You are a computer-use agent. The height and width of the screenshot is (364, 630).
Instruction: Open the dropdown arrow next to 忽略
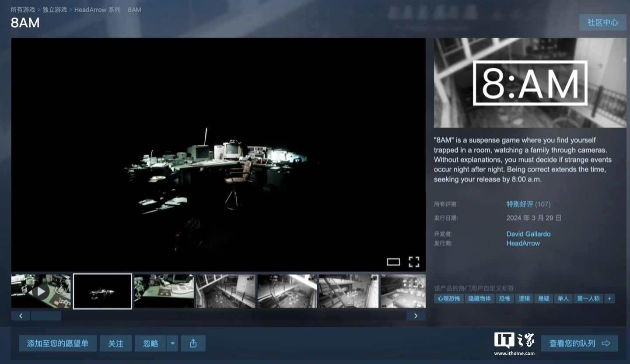[x=173, y=343]
